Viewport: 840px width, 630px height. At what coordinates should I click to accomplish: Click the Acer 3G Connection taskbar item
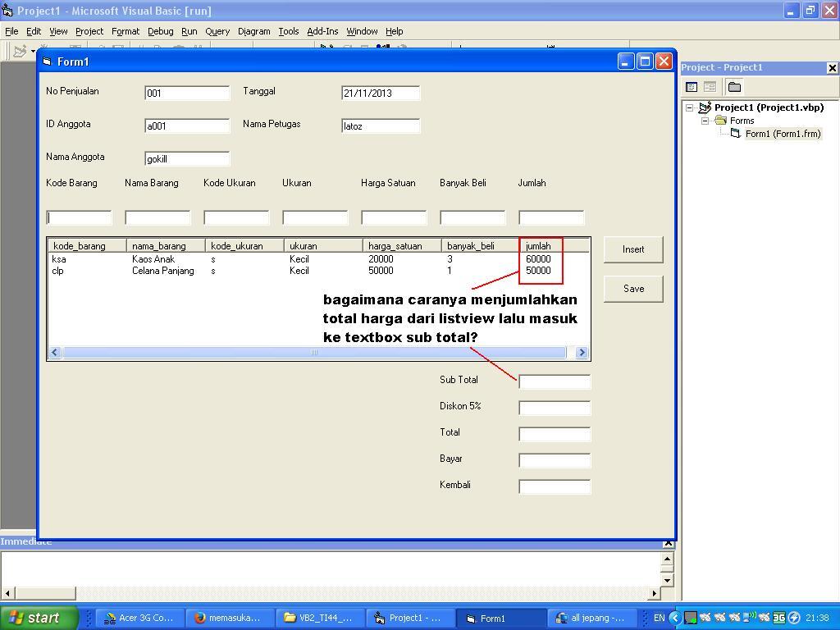click(139, 618)
